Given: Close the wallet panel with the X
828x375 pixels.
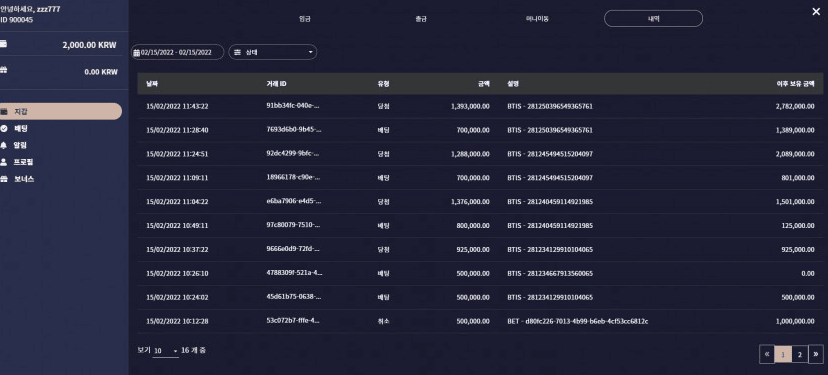Looking at the screenshot, I should click(x=816, y=12).
